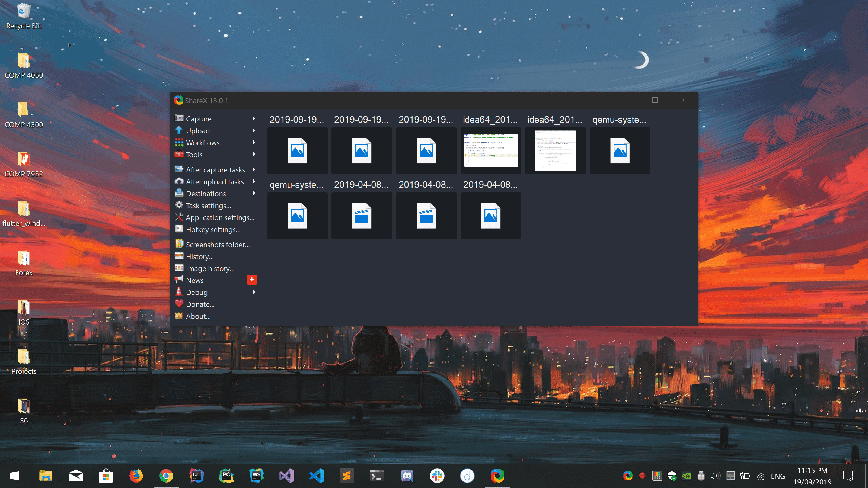Open Task settings gear icon
This screenshot has height=488, width=868.
[x=179, y=205]
